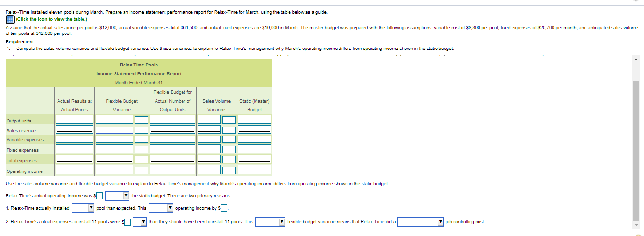Screen dimensions: 644x236
Task: Click Output units Flexible Budget field
Action: pos(173,119)
